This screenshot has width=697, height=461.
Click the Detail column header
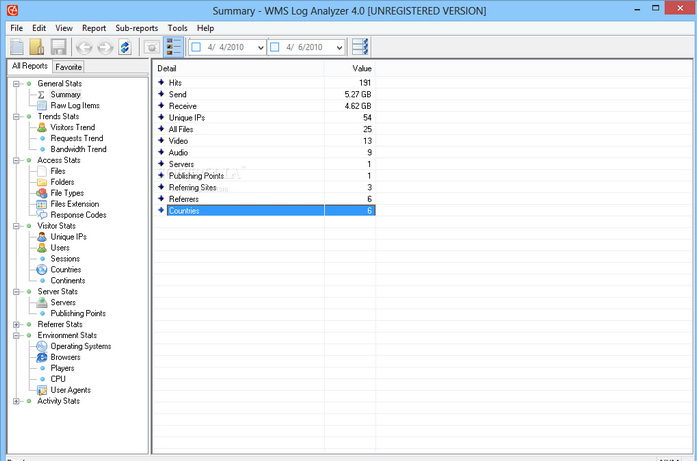tap(239, 68)
